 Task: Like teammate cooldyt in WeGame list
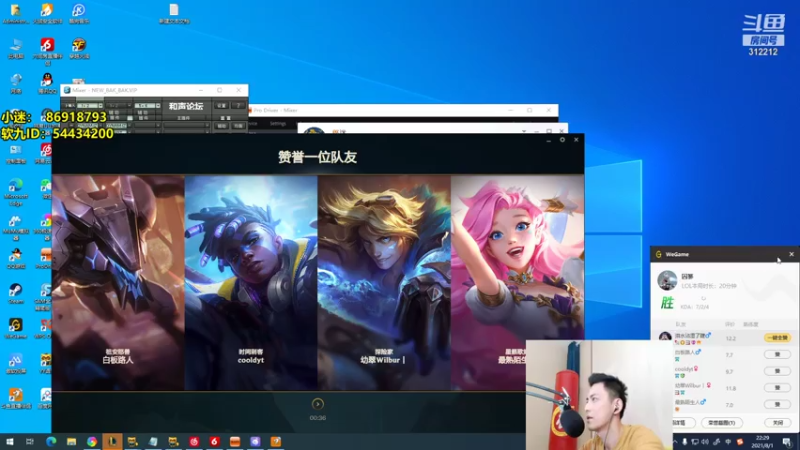(777, 371)
